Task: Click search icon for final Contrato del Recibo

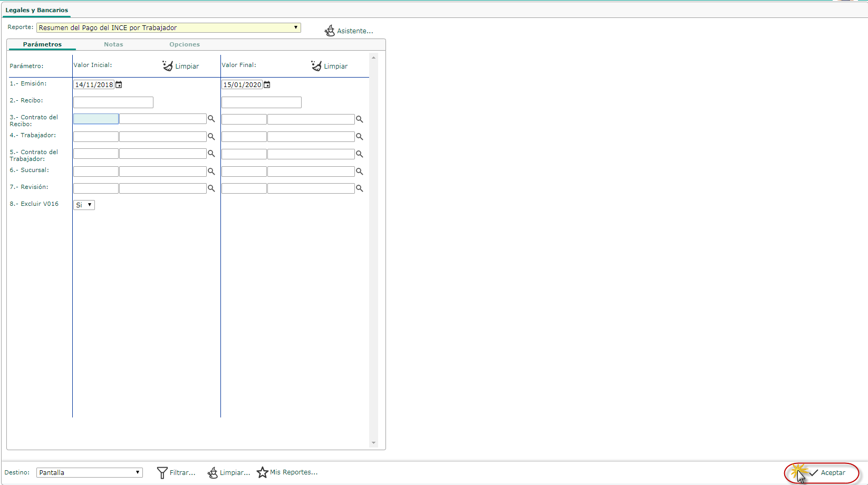Action: [x=360, y=119]
